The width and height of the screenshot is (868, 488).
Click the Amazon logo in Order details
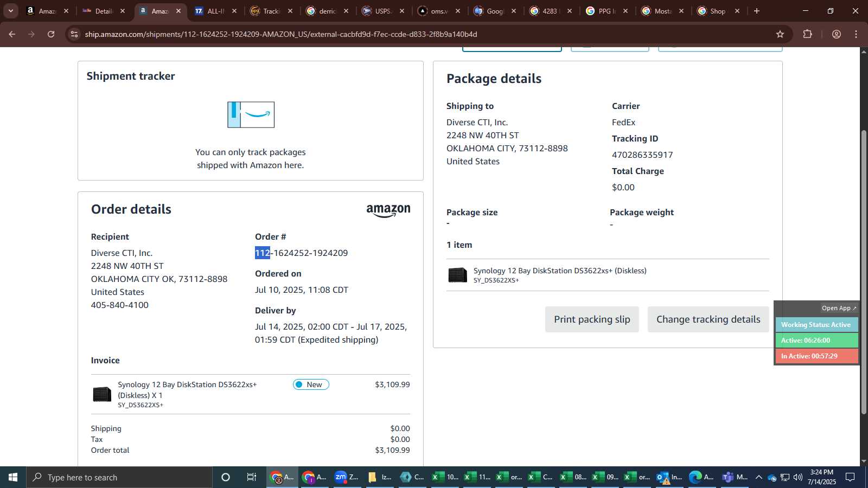pos(388,211)
